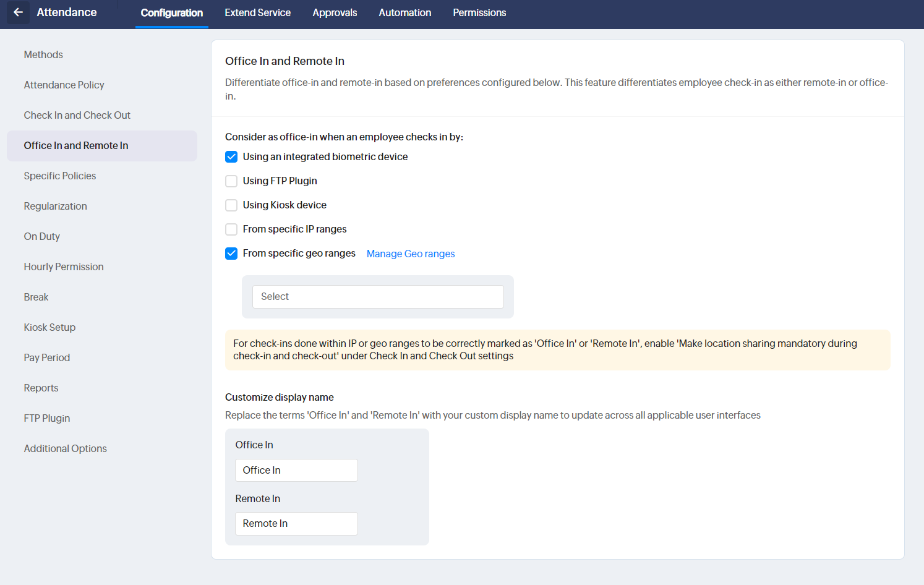Click the back arrow beside Attendance
The width and height of the screenshot is (924, 585).
click(x=18, y=12)
